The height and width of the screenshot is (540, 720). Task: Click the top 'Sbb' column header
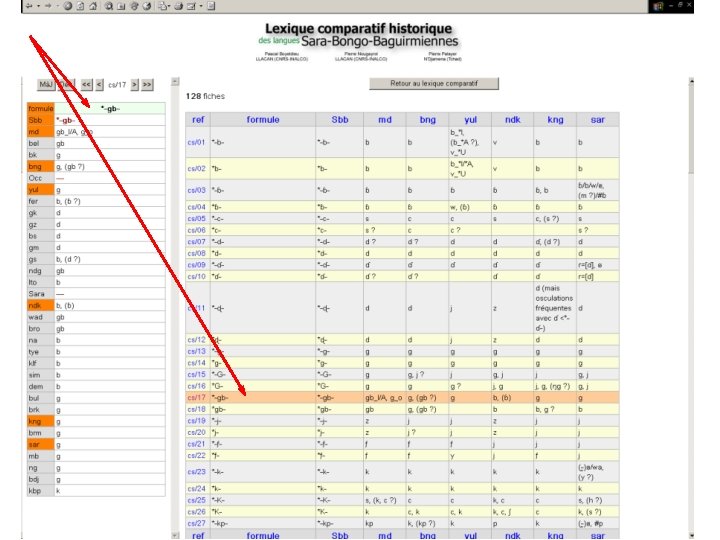pos(340,119)
